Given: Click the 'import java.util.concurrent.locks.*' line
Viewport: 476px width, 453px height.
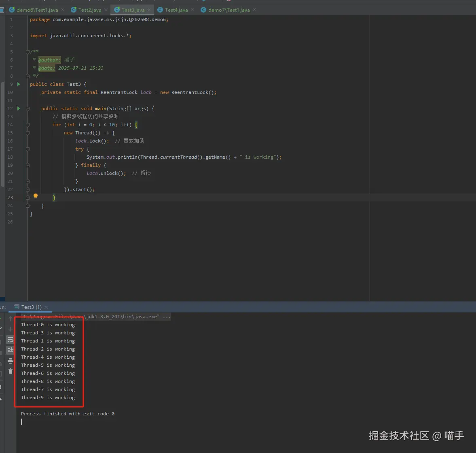Looking at the screenshot, I should pos(81,36).
